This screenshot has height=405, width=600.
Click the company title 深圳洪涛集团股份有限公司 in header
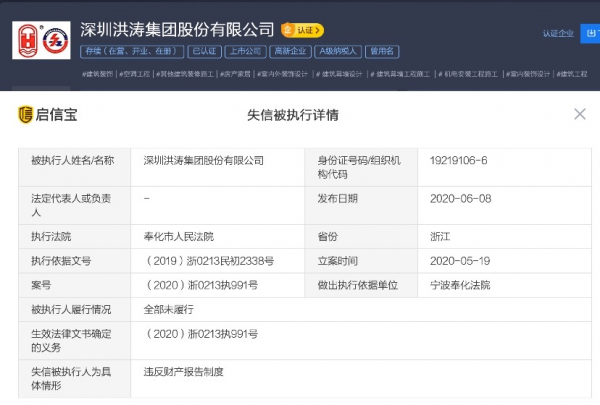[177, 30]
